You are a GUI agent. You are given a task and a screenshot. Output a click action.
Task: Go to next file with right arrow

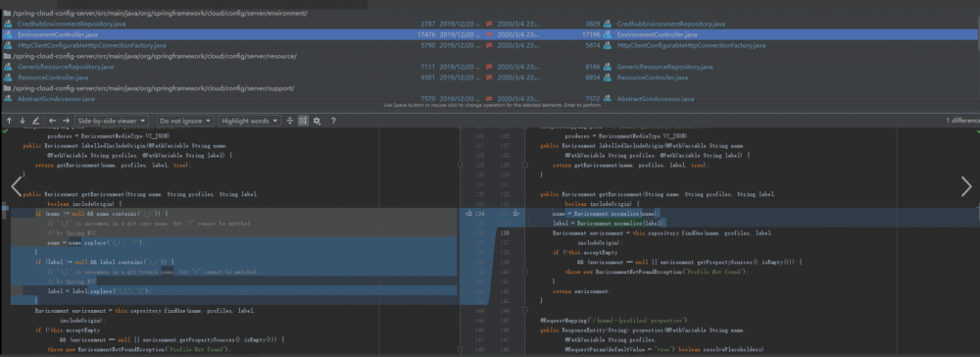click(66, 121)
